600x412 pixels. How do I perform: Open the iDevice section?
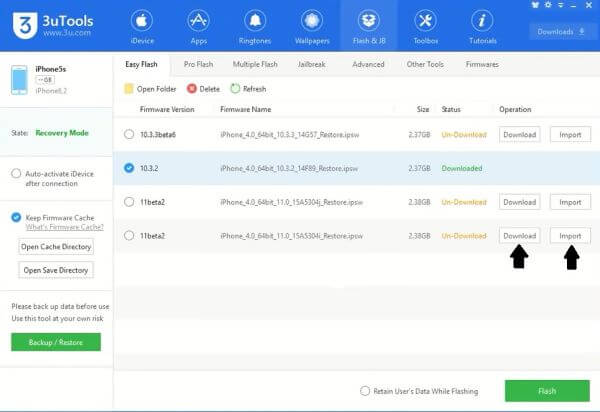[141, 27]
